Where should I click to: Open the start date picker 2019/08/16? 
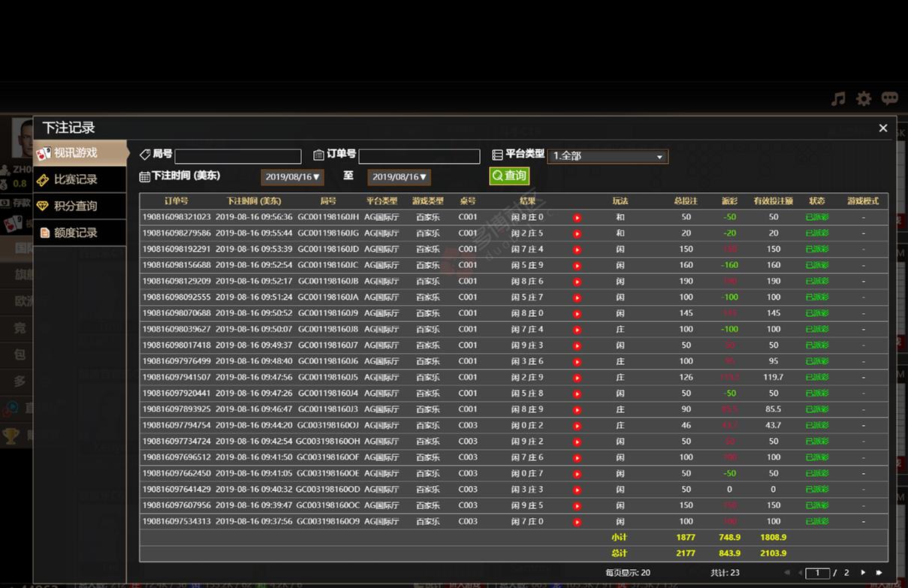click(293, 177)
